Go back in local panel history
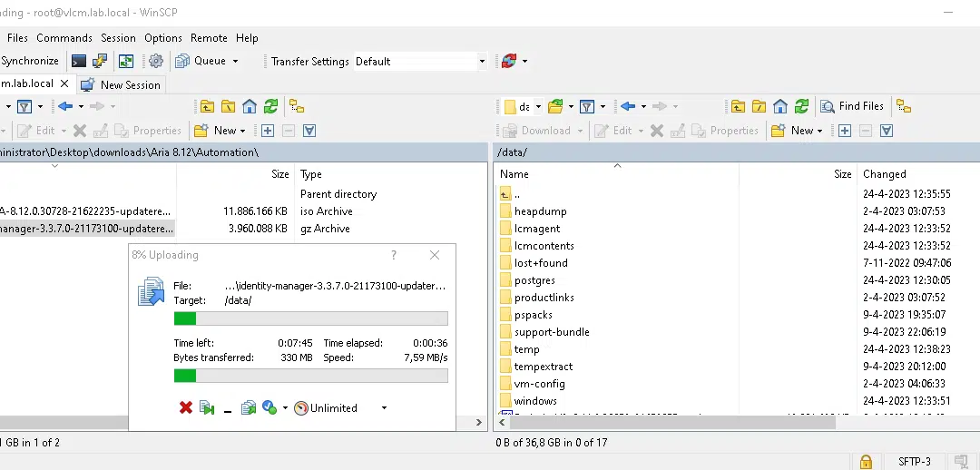Screen dimensions: 980x470 point(65,106)
